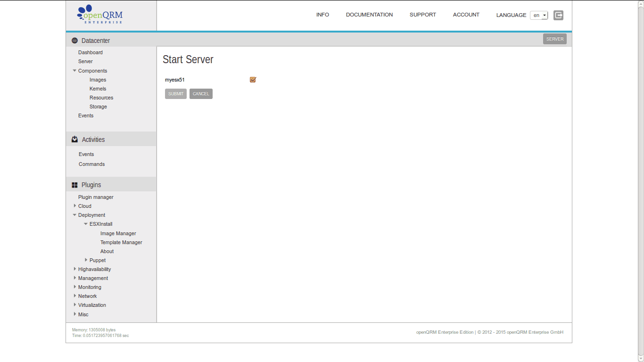Click the openQRM Enterprise logo
Viewport: 644px width, 362px height.
pyautogui.click(x=99, y=15)
